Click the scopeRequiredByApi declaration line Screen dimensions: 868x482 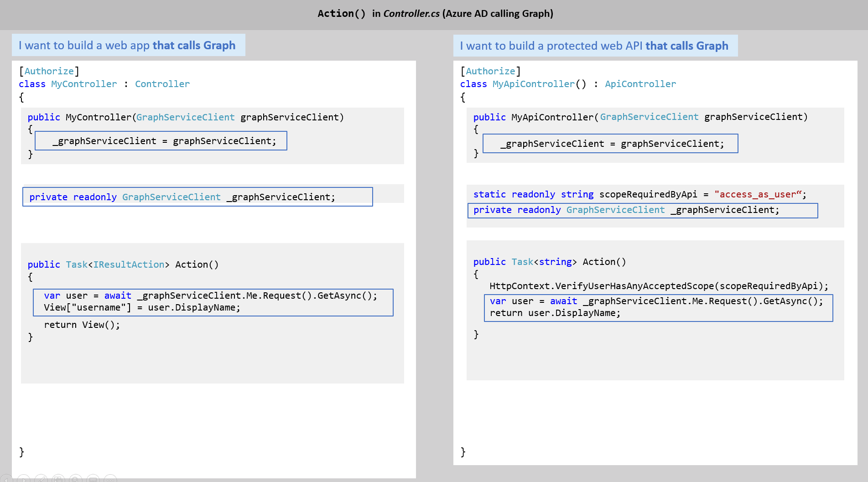point(640,194)
